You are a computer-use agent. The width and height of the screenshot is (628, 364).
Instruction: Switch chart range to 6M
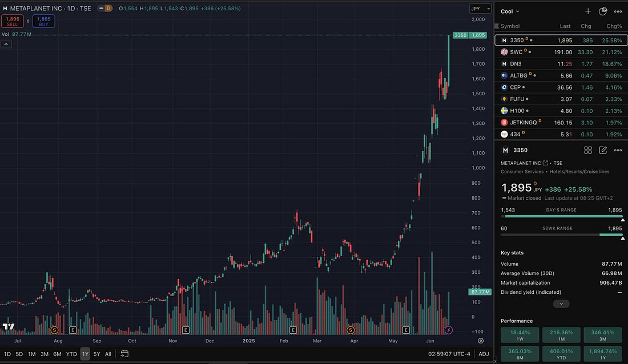pos(57,354)
